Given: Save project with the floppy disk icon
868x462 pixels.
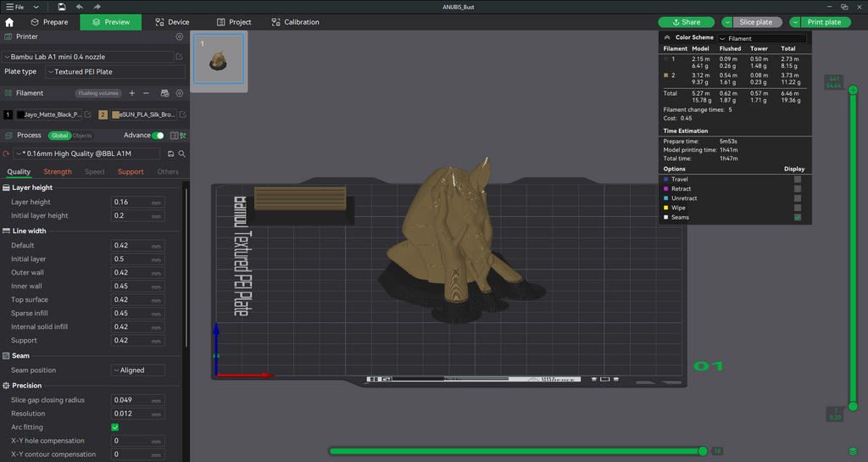Looking at the screenshot, I should click(61, 7).
